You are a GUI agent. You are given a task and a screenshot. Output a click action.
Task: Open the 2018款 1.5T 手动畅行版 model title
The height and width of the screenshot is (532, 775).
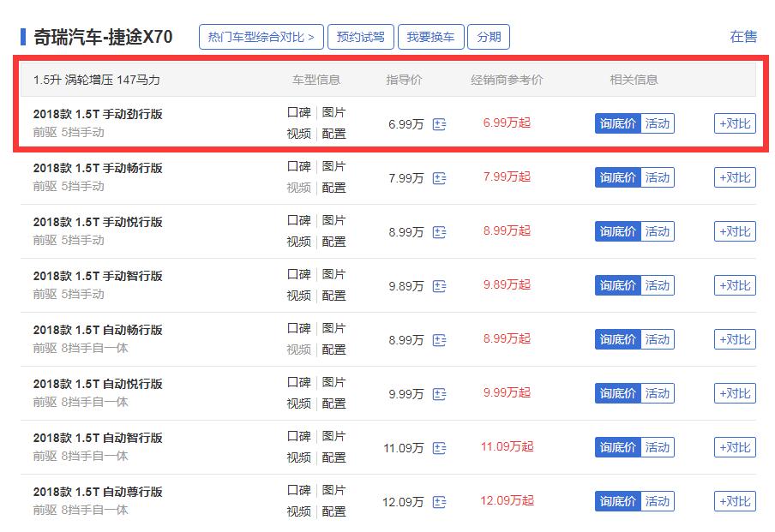point(98,168)
